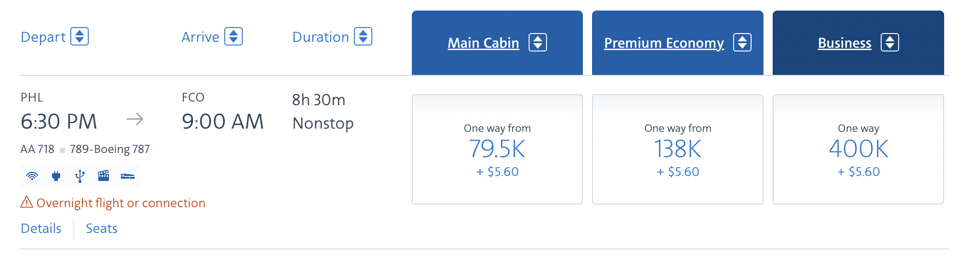
Task: Choose the 400K Business fare
Action: (858, 149)
